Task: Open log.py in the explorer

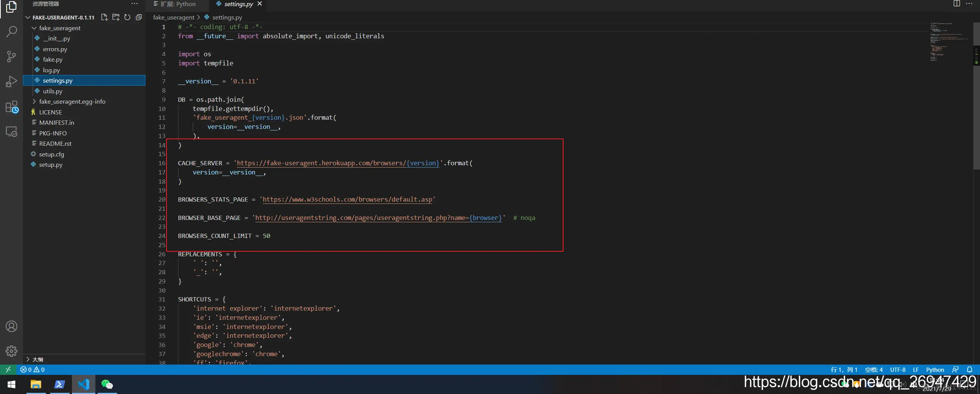Action: tap(51, 70)
